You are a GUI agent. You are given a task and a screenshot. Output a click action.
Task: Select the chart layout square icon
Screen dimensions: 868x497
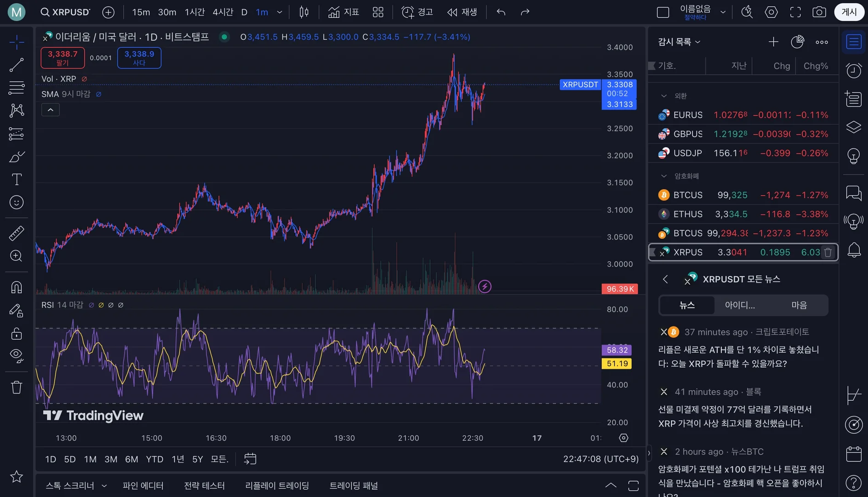[x=663, y=12]
